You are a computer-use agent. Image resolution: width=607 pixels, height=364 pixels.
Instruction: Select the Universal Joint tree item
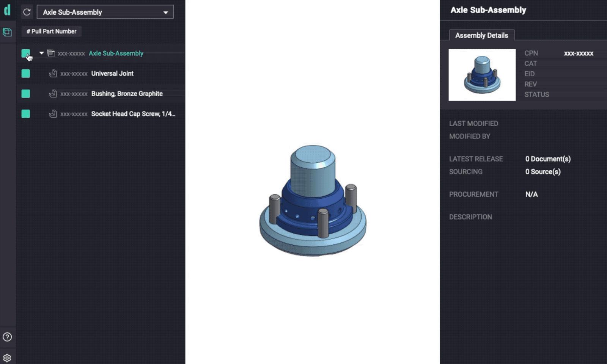112,74
